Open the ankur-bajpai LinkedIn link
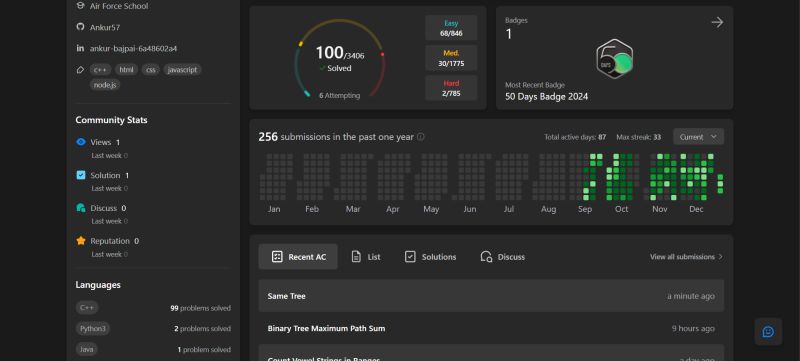The width and height of the screenshot is (800, 361). [x=134, y=48]
